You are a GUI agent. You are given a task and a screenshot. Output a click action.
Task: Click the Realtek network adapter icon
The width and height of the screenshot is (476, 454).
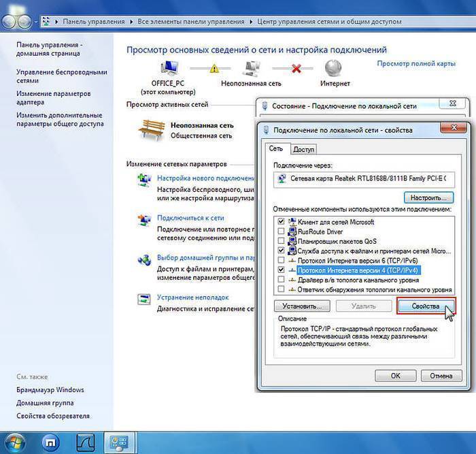[x=282, y=179]
